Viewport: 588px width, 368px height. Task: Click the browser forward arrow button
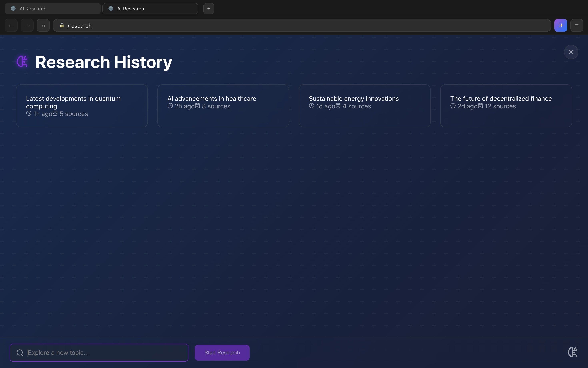click(x=27, y=26)
